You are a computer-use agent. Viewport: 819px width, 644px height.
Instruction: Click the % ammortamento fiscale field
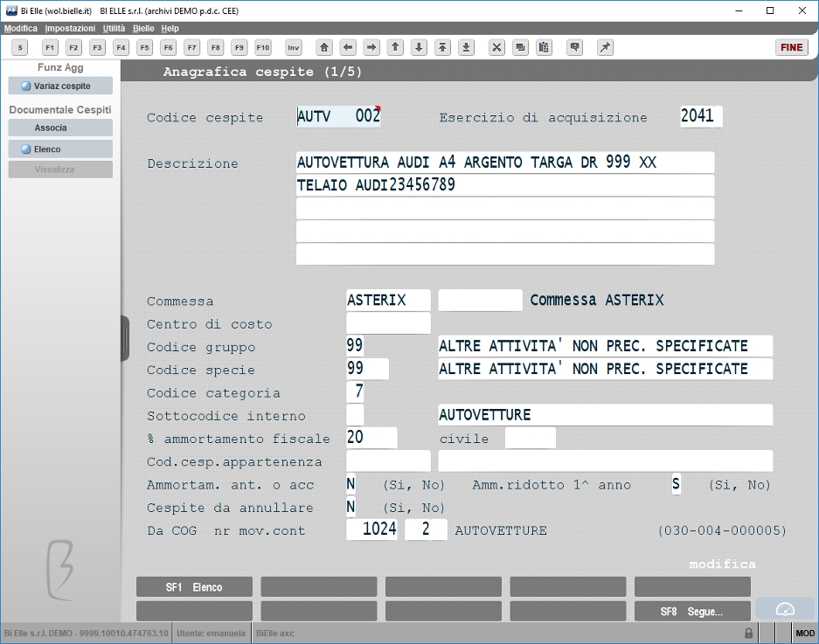371,438
